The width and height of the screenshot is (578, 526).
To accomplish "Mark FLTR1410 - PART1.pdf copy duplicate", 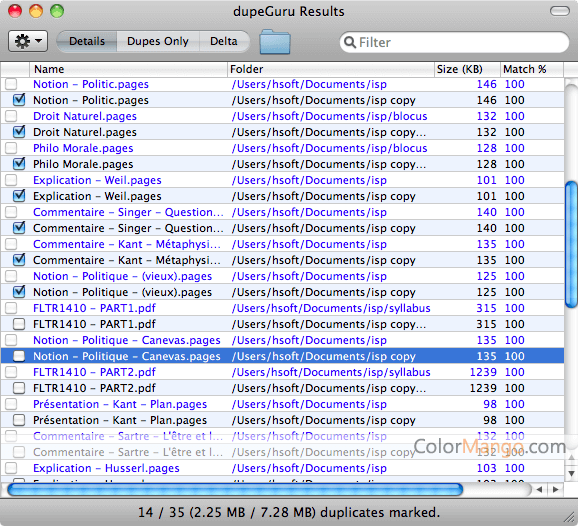I will (19, 324).
